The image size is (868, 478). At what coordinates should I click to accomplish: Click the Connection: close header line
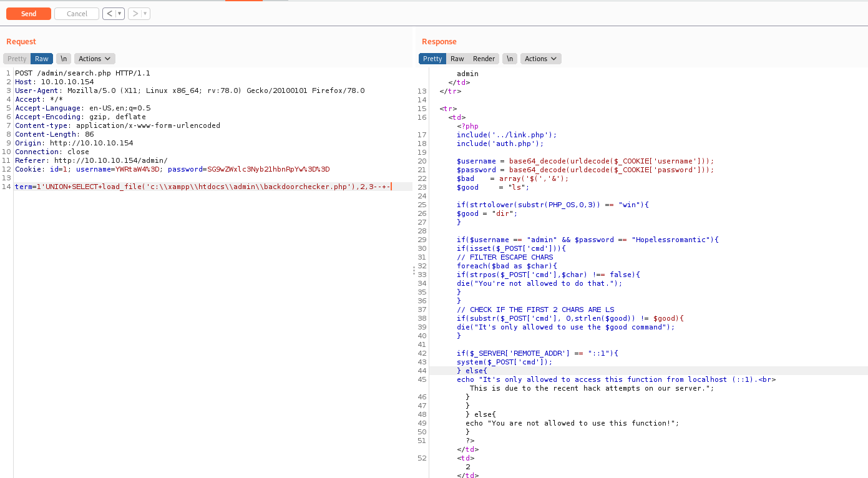(x=52, y=152)
